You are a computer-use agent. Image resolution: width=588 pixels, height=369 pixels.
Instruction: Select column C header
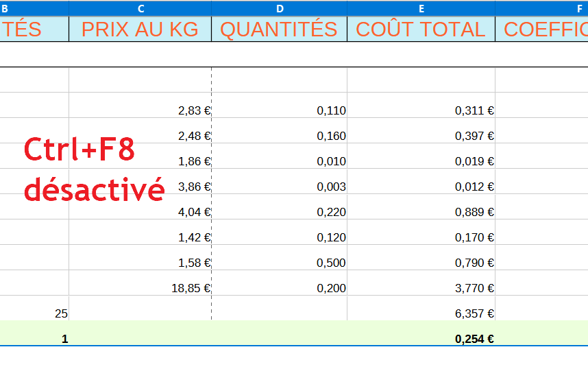140,8
